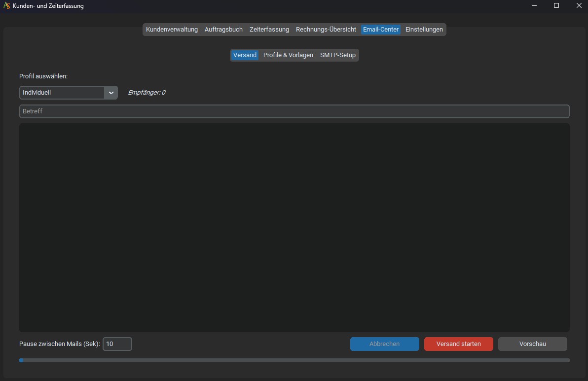The image size is (588, 381).
Task: Switch to the Profile & Vorlagen sub-tab
Action: pos(288,55)
